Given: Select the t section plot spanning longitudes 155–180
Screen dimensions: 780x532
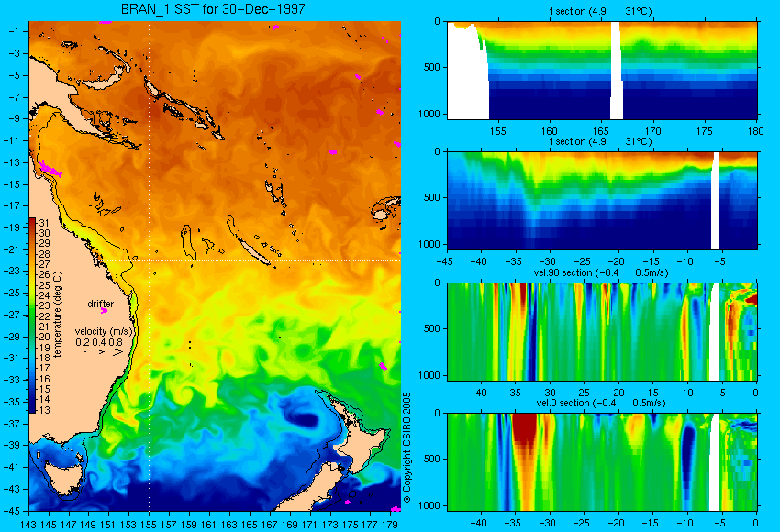Looking at the screenshot, I should click(602, 70).
